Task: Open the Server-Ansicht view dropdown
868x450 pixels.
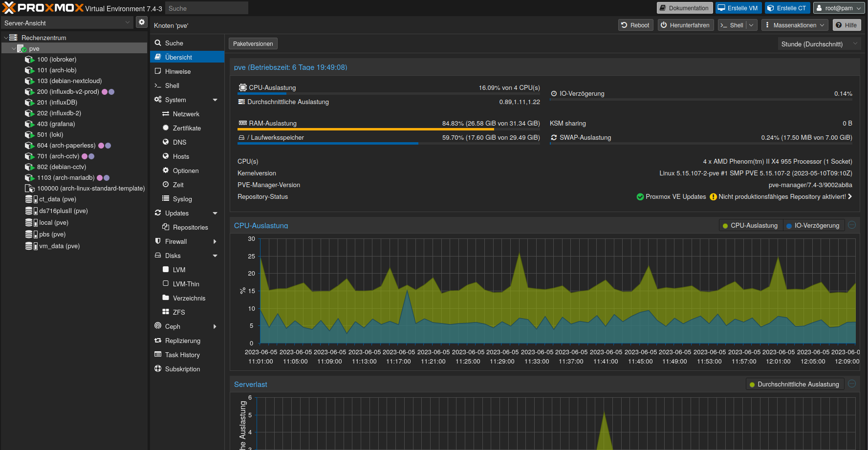Action: click(x=128, y=22)
